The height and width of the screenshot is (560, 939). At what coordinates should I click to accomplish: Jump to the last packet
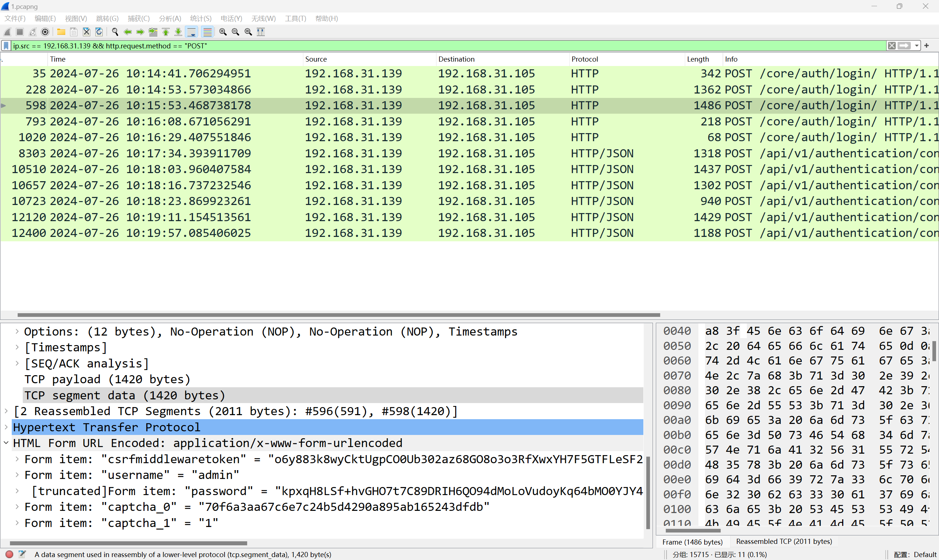[179, 32]
